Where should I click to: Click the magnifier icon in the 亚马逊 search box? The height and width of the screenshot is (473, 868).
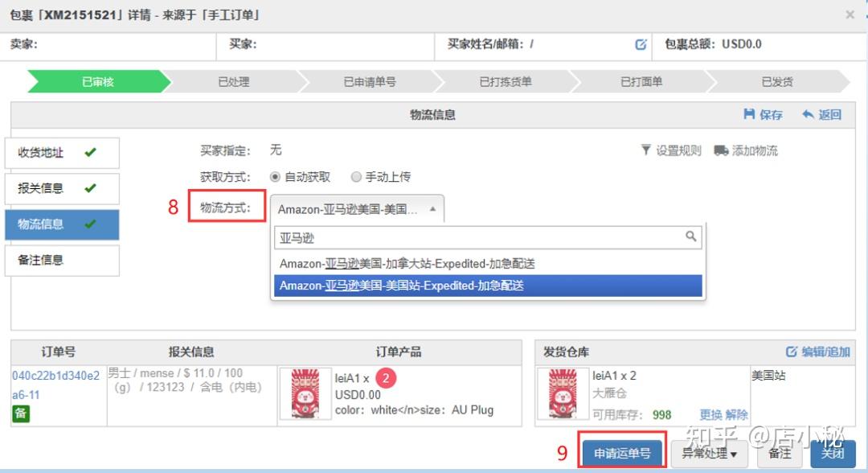coord(690,236)
